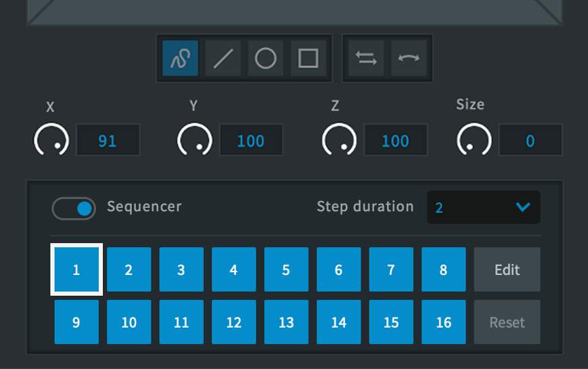Click the Y knob

[x=194, y=140]
